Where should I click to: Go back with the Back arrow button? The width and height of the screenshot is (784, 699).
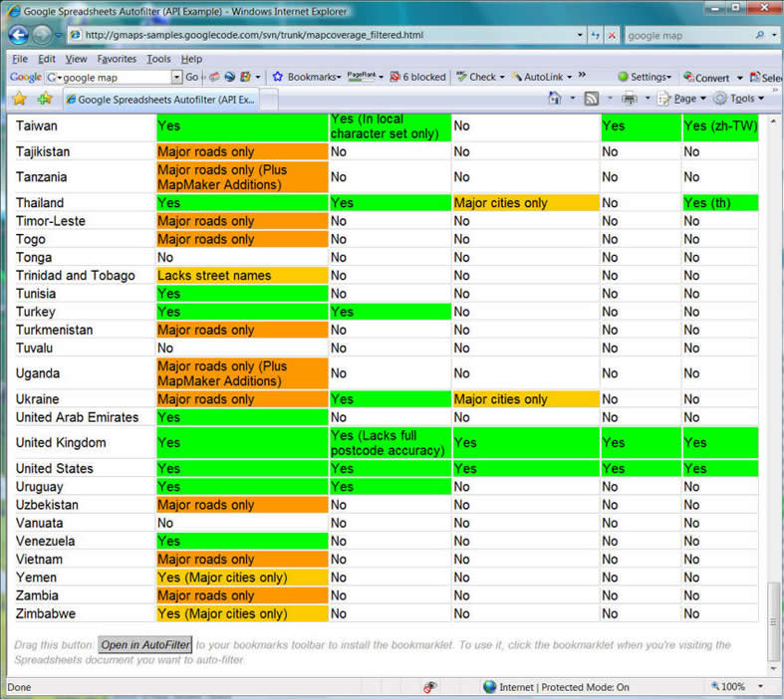[x=19, y=35]
